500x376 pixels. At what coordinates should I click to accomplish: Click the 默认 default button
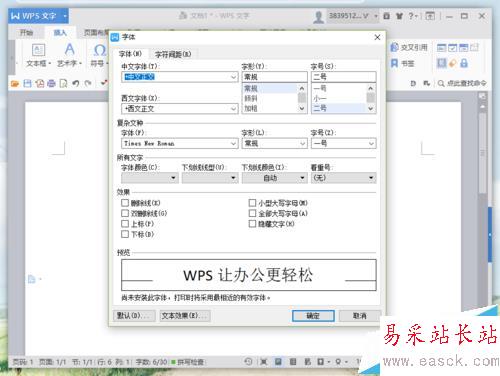click(134, 316)
